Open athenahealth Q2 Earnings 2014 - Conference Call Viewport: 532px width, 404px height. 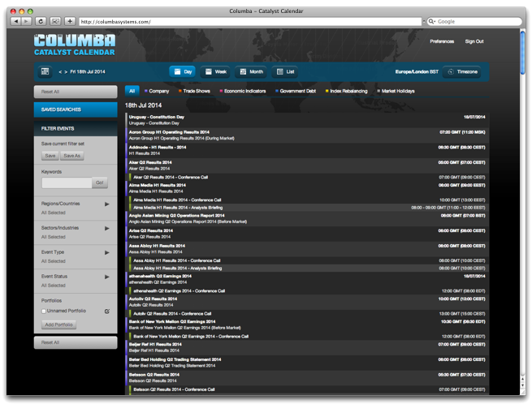pos(309,290)
